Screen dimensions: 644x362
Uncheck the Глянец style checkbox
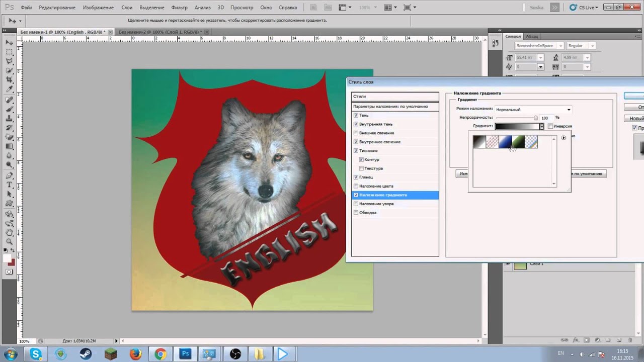click(356, 177)
